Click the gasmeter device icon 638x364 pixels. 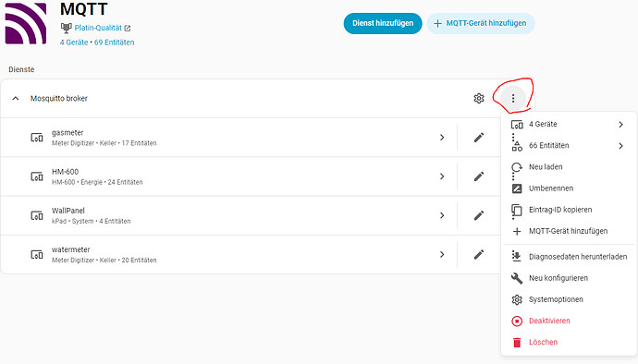[37, 138]
